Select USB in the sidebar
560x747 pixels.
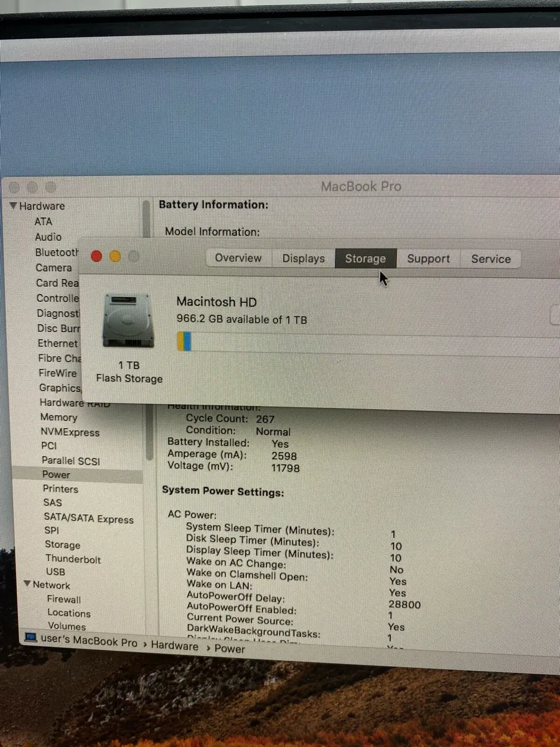point(55,571)
